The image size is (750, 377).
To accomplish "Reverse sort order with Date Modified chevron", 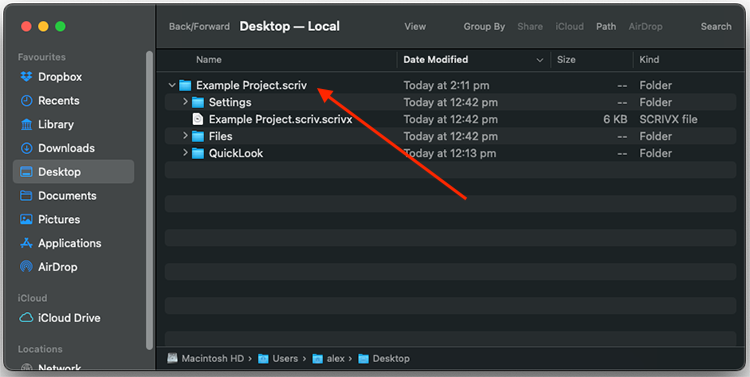I will 540,60.
